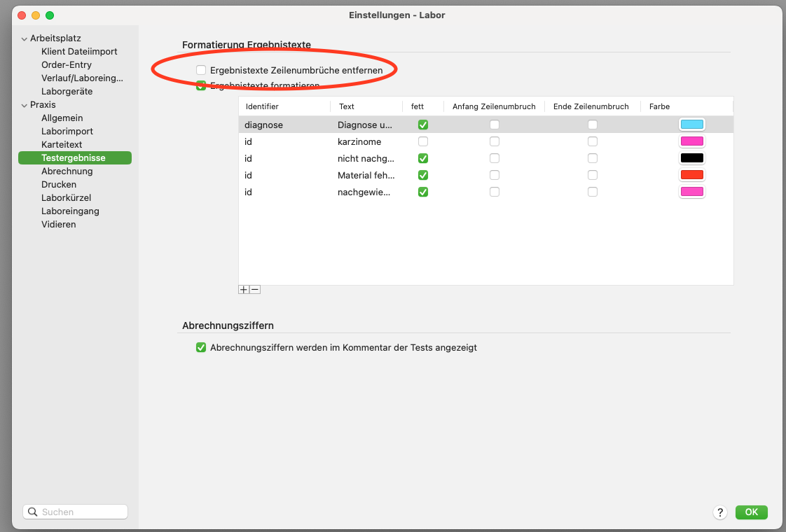Open the cyan color swatch for diagnose
Image resolution: width=786 pixels, height=532 pixels.
pyautogui.click(x=691, y=124)
